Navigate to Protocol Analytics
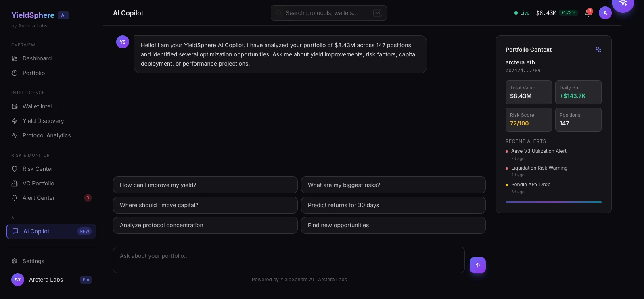The width and height of the screenshot is (644, 299). (x=51, y=135)
